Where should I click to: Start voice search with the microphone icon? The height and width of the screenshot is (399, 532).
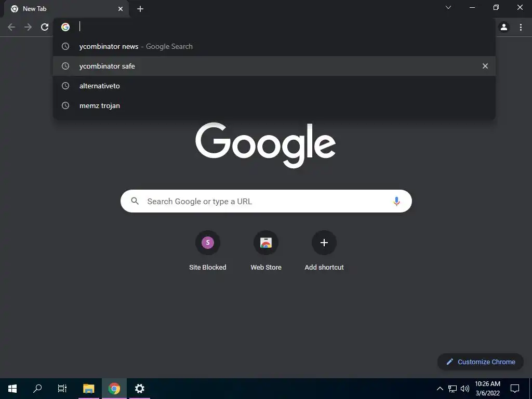(396, 201)
